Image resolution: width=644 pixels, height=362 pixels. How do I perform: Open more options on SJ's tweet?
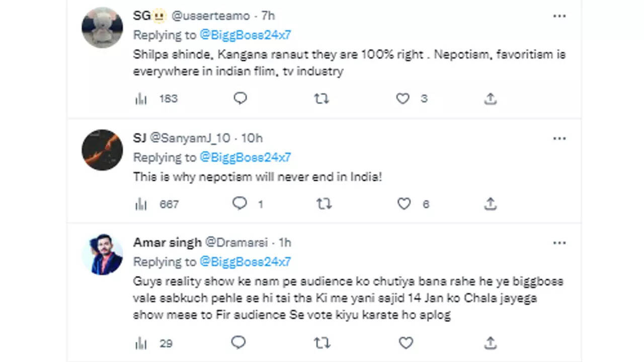[559, 138]
